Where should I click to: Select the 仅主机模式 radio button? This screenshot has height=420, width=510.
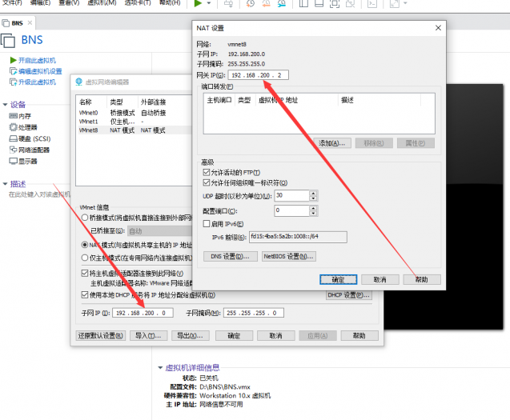pos(85,258)
